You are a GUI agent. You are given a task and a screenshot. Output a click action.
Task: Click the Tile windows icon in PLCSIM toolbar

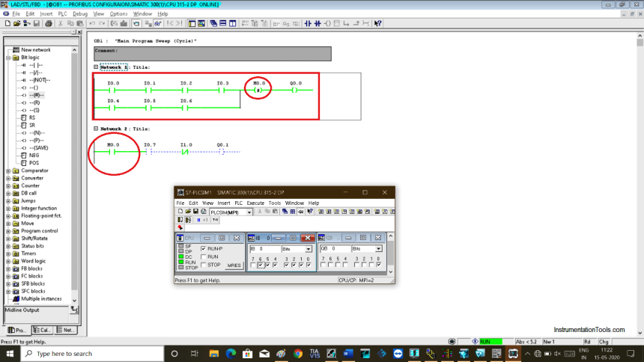click(293, 212)
